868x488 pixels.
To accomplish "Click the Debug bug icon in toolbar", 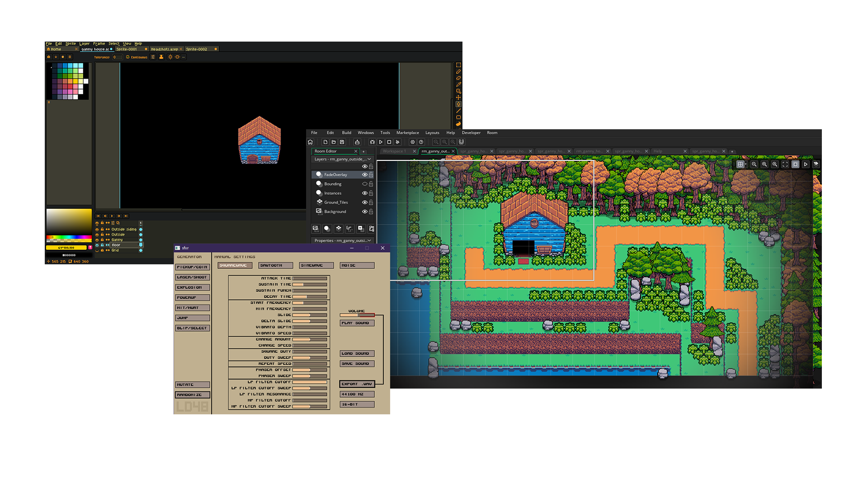I will [372, 142].
